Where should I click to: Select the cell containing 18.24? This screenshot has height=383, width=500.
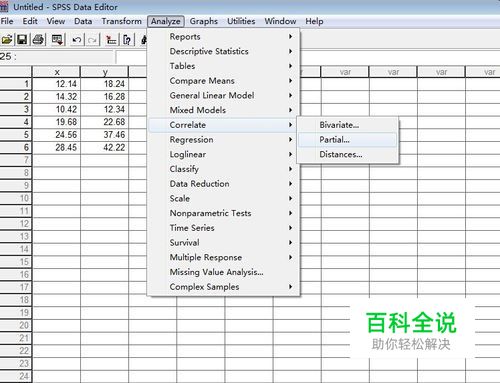[105, 84]
